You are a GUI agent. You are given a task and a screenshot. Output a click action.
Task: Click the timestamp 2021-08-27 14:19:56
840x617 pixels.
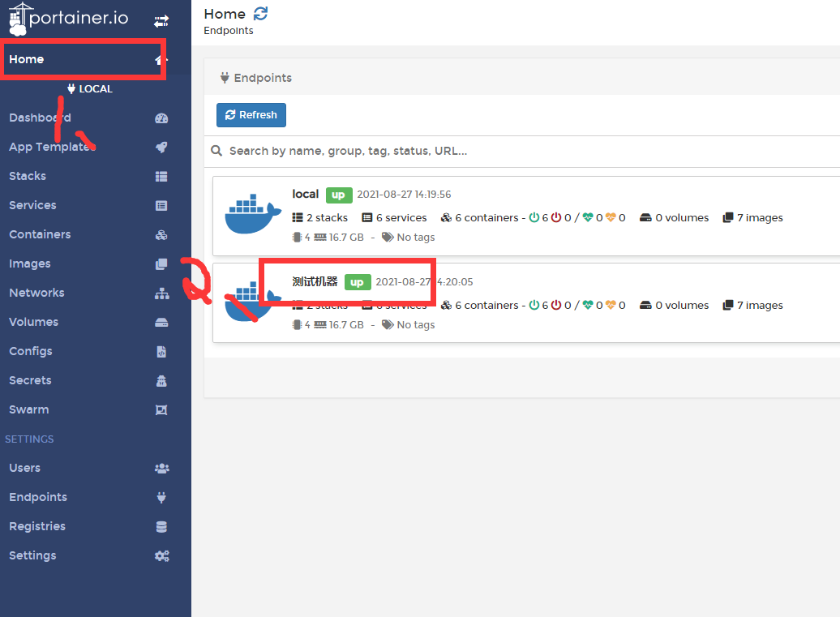click(404, 195)
